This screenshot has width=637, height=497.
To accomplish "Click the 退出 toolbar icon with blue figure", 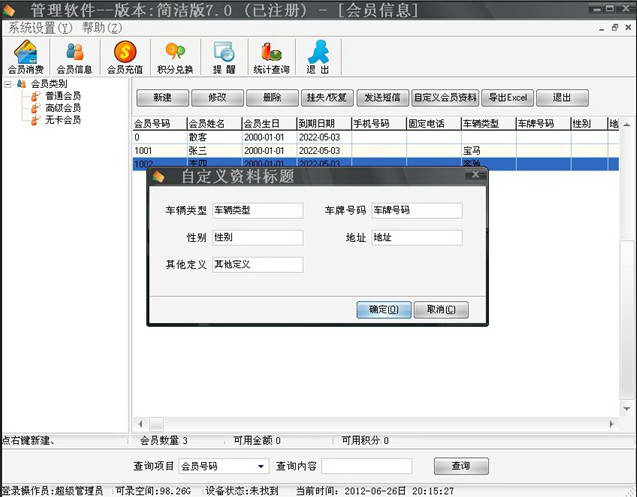I will [x=318, y=57].
